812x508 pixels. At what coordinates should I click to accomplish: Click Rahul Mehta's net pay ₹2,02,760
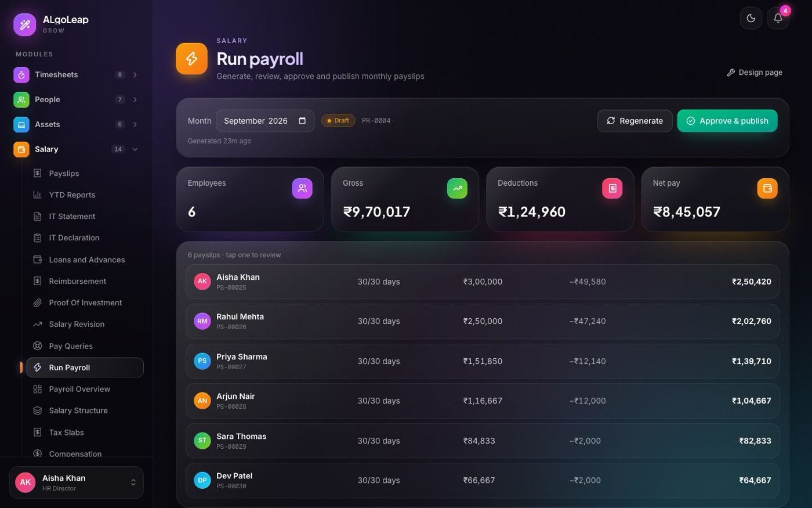click(752, 321)
